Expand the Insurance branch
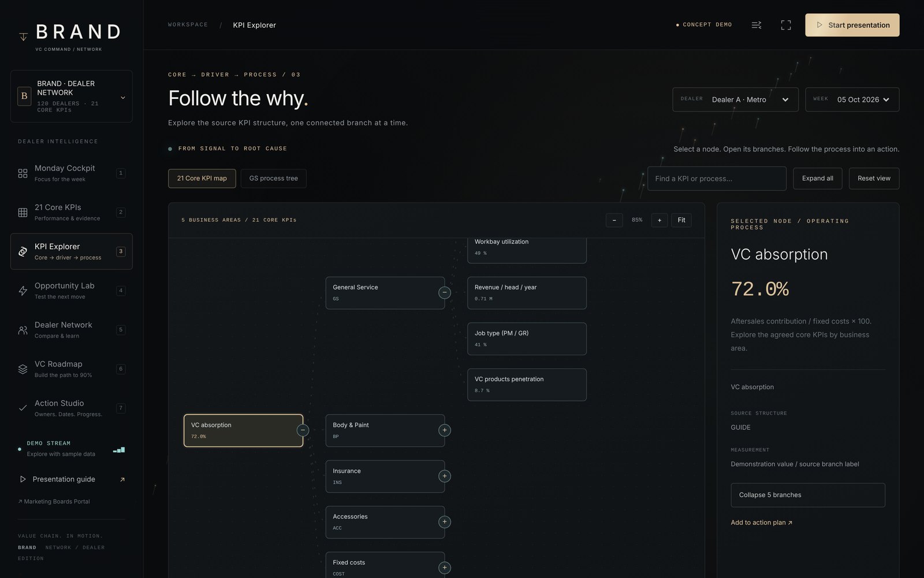Viewport: 924px width, 578px height. point(444,476)
